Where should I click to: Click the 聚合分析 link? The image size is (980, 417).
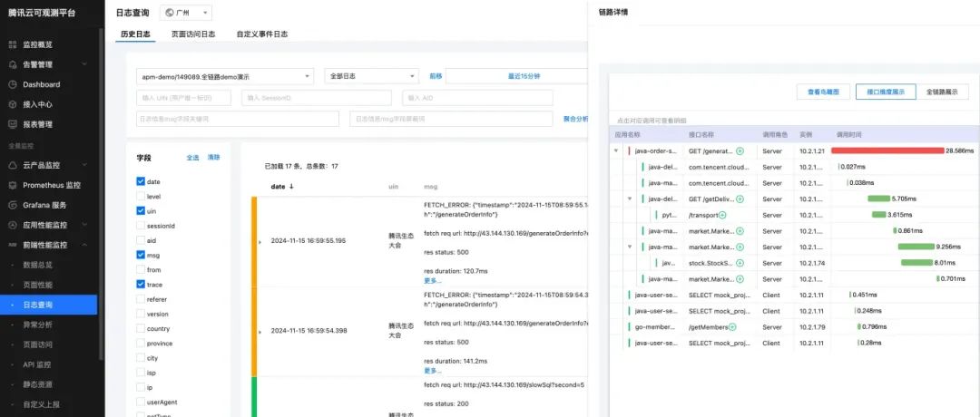pyautogui.click(x=575, y=119)
